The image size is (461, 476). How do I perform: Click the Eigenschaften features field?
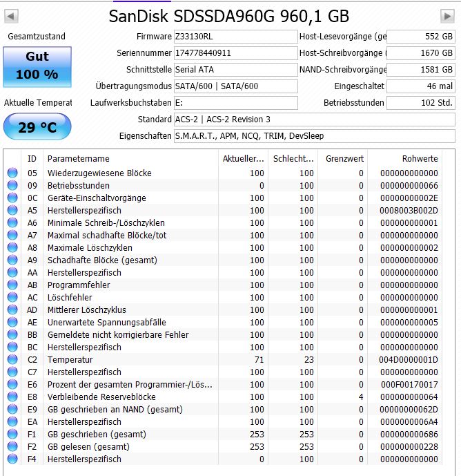click(x=315, y=136)
